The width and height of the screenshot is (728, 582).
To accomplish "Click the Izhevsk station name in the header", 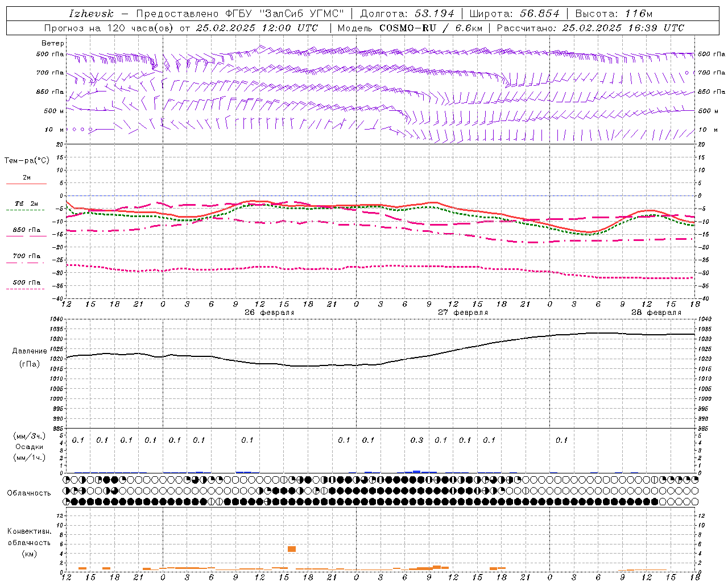I will click(x=91, y=14).
